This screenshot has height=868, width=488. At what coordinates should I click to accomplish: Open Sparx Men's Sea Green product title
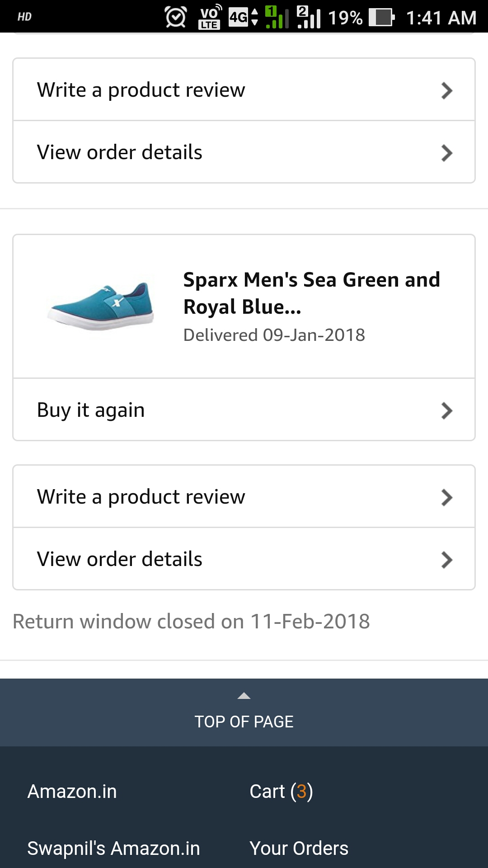point(311,293)
